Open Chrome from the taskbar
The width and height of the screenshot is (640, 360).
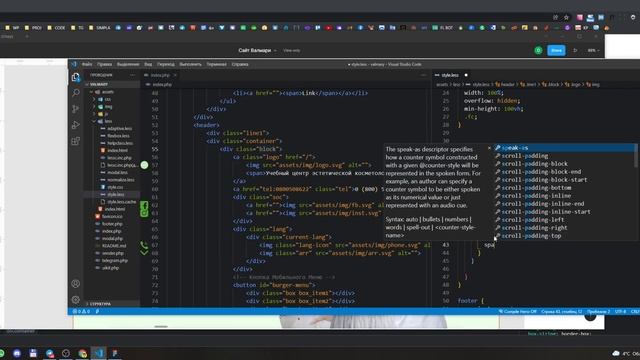click(82, 353)
